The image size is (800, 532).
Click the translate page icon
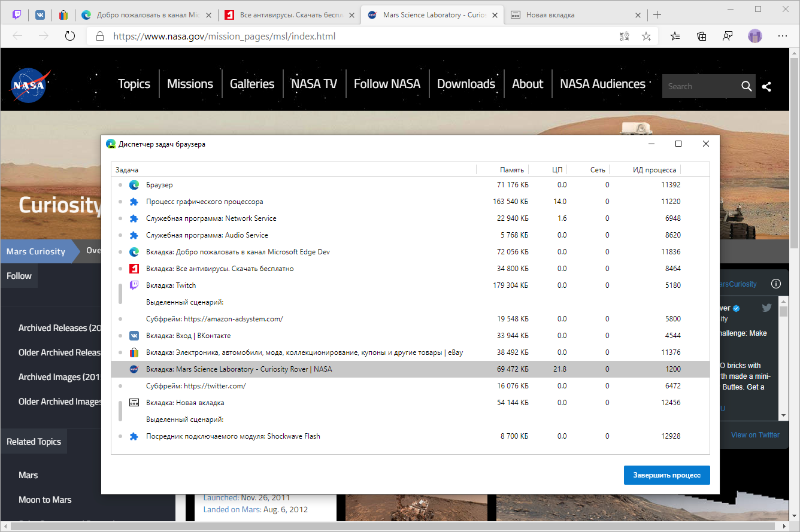[625, 37]
